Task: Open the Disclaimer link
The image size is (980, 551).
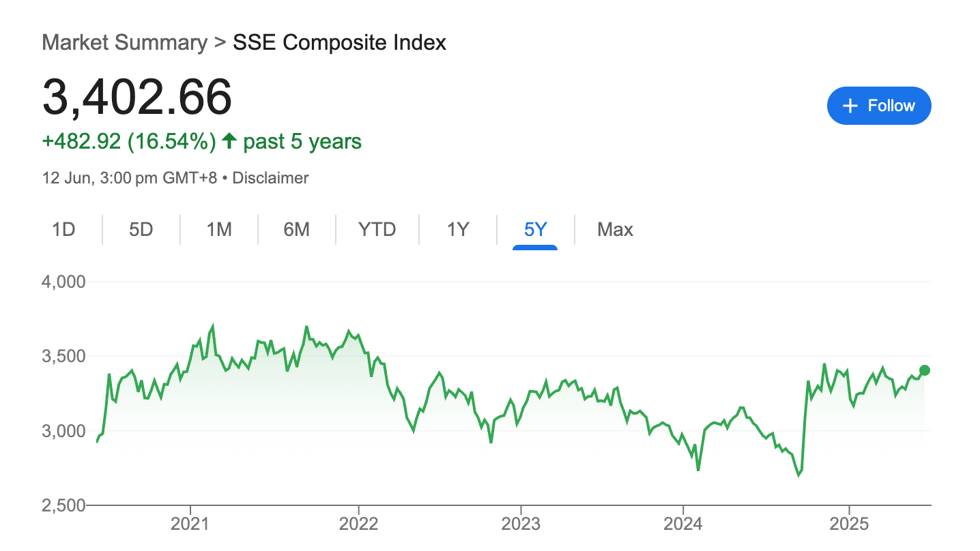Action: pos(271,179)
